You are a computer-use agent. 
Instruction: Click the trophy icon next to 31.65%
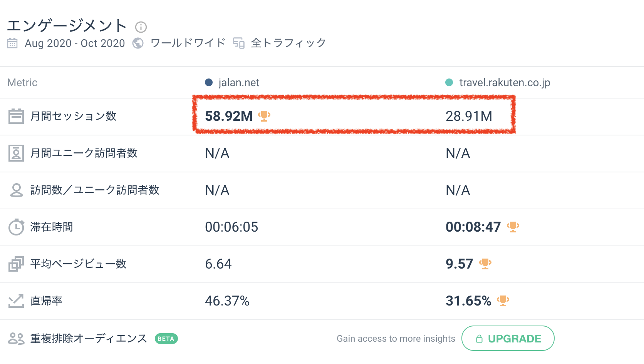(503, 301)
